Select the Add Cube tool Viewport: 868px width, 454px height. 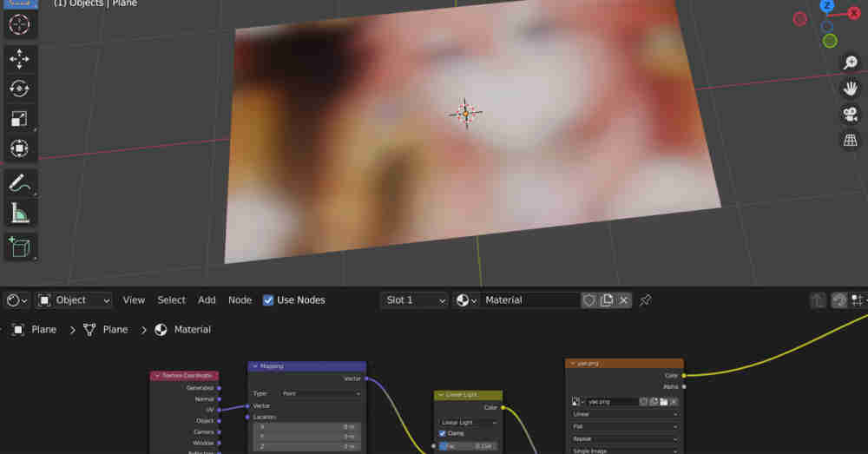pyautogui.click(x=18, y=247)
